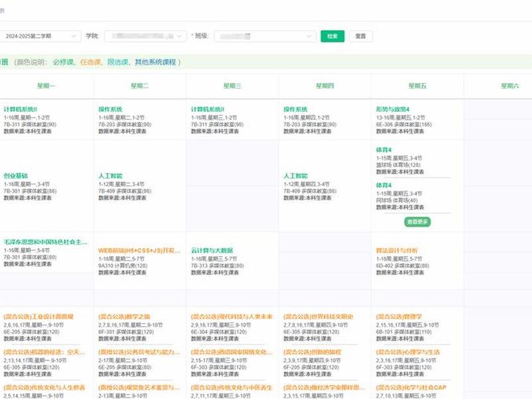Open 体育4 course at 篮球场
The image size is (532, 399).
pyautogui.click(x=384, y=150)
